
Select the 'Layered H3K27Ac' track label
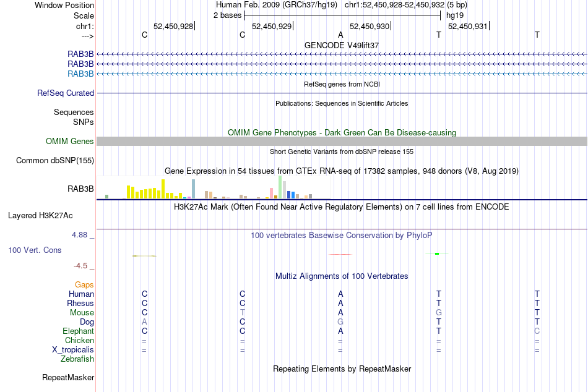tap(40, 216)
